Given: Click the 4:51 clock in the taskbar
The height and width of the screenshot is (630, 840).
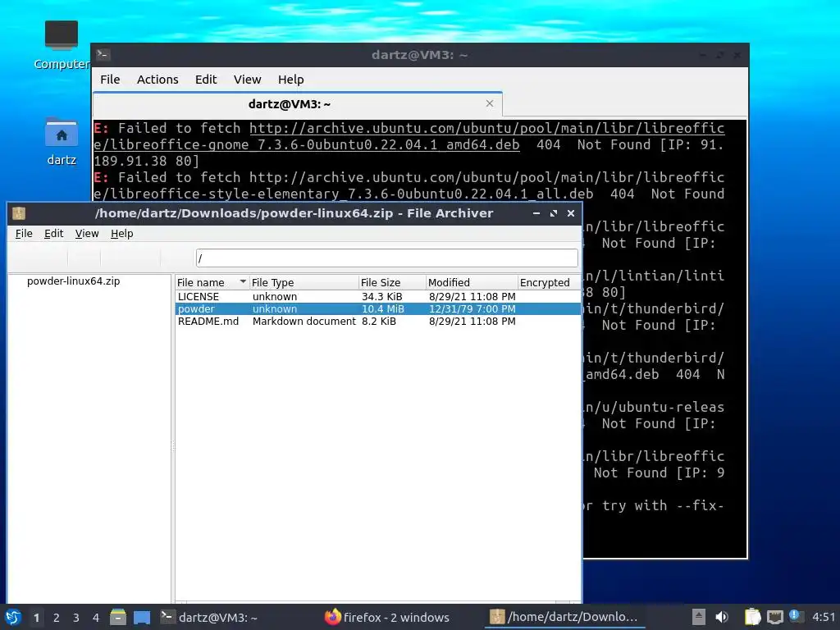Looking at the screenshot, I should [x=824, y=617].
